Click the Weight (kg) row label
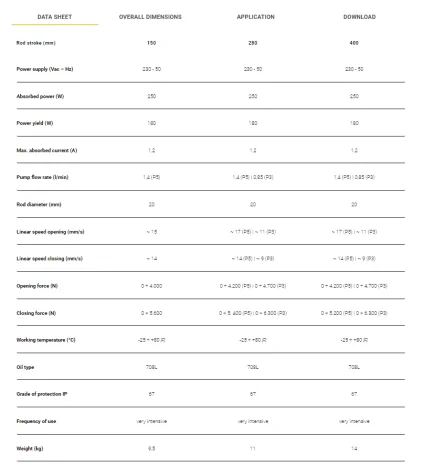 click(30, 448)
